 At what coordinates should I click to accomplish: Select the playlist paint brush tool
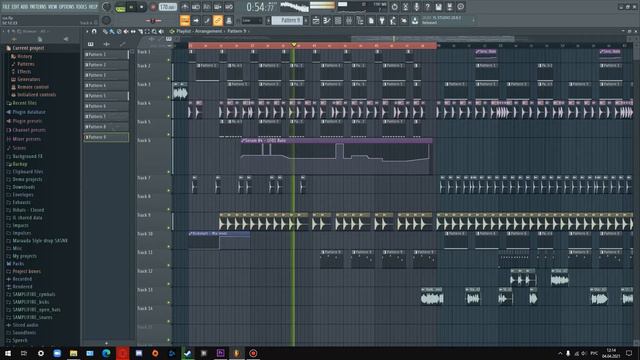[112, 31]
